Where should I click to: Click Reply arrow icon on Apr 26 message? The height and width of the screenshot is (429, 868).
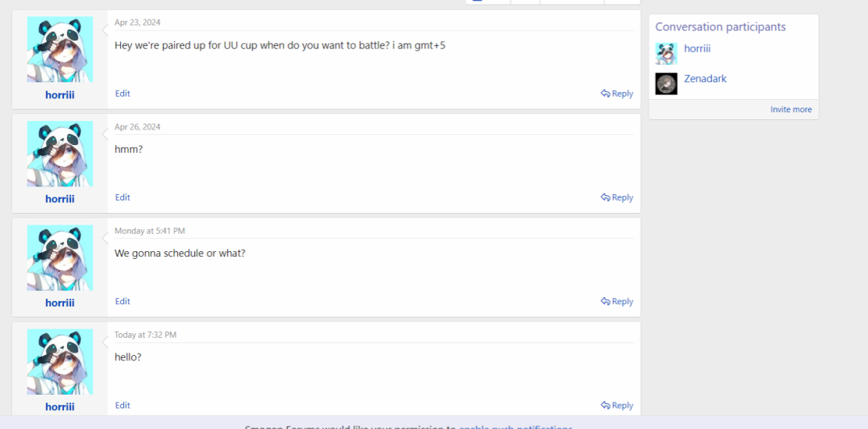(605, 197)
